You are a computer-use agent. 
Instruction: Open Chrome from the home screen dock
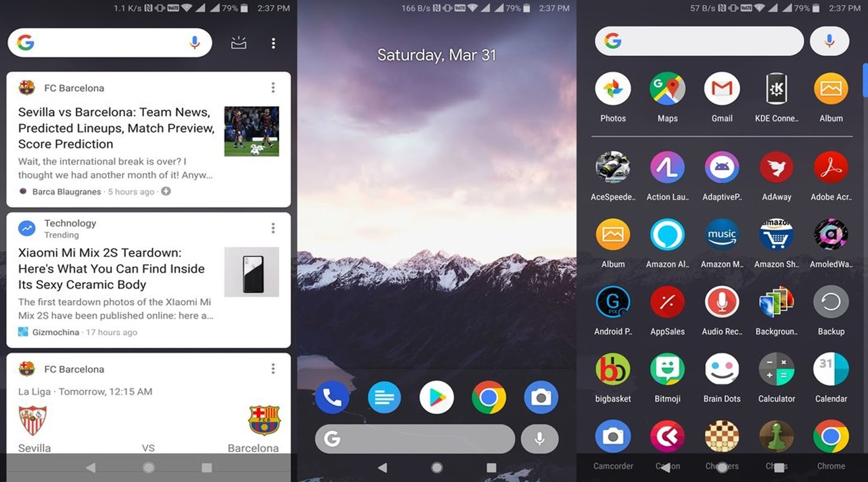[x=489, y=397]
